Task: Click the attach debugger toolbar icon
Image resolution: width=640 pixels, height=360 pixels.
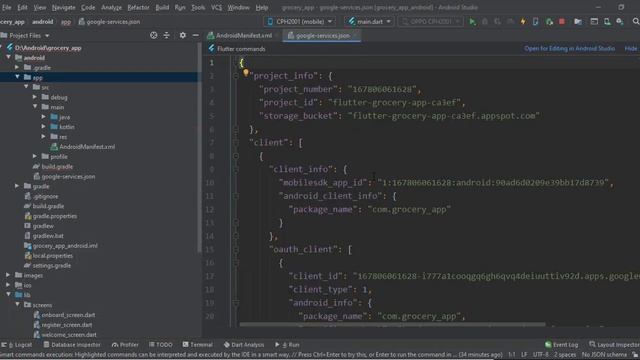Action: coord(549,22)
